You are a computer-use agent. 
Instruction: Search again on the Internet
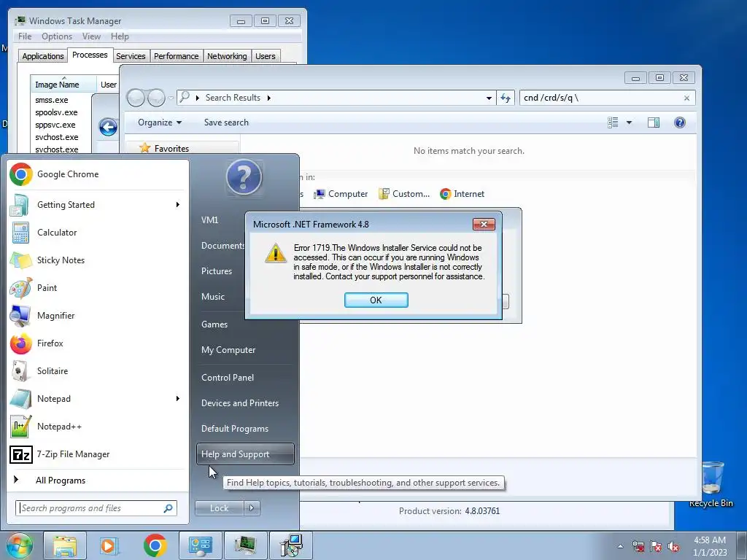click(x=462, y=194)
